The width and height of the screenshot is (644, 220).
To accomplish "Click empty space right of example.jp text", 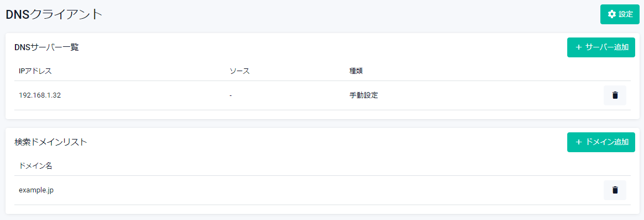I will (x=329, y=190).
